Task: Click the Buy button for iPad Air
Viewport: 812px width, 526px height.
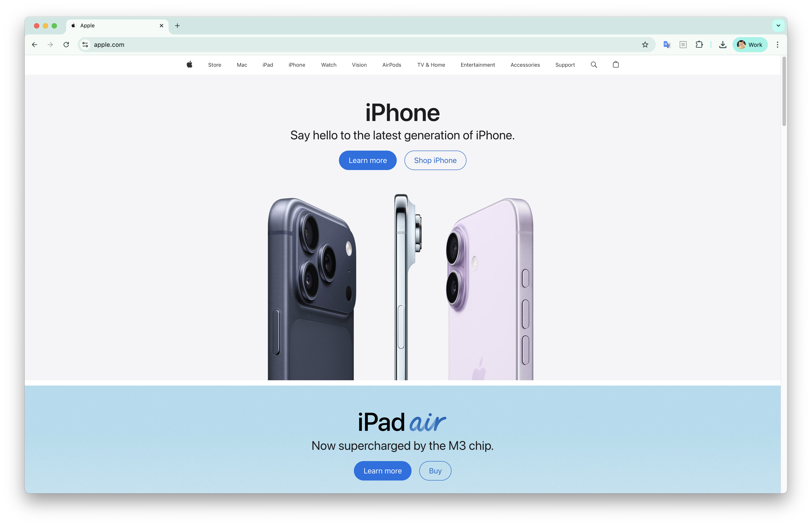Action: point(435,471)
